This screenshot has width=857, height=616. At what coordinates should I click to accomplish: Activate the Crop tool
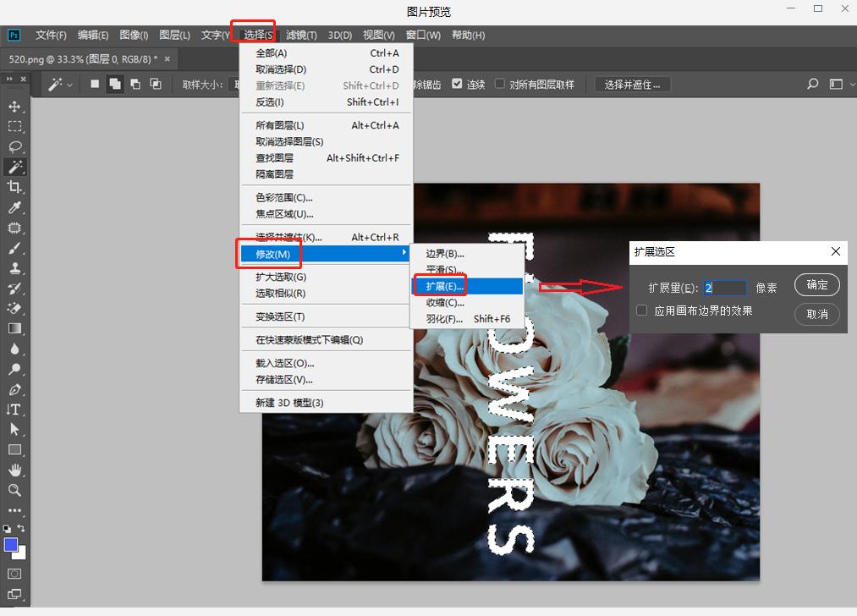pyautogui.click(x=14, y=187)
